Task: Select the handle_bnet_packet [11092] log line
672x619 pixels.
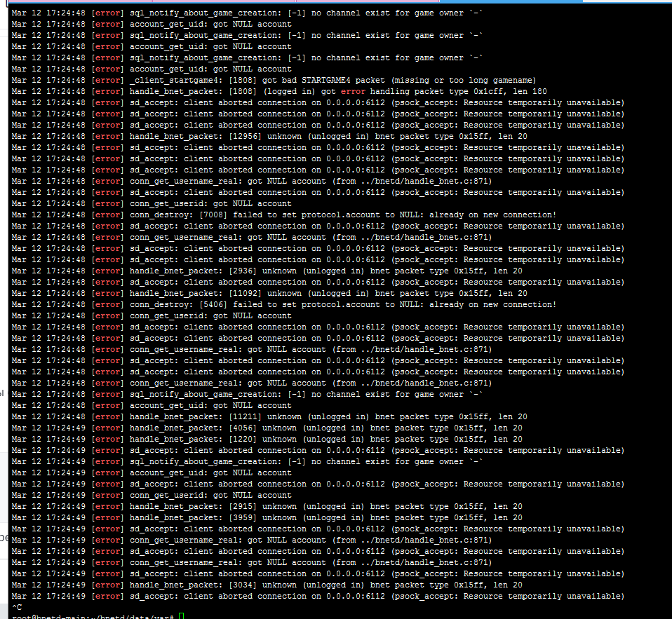Action: click(269, 294)
